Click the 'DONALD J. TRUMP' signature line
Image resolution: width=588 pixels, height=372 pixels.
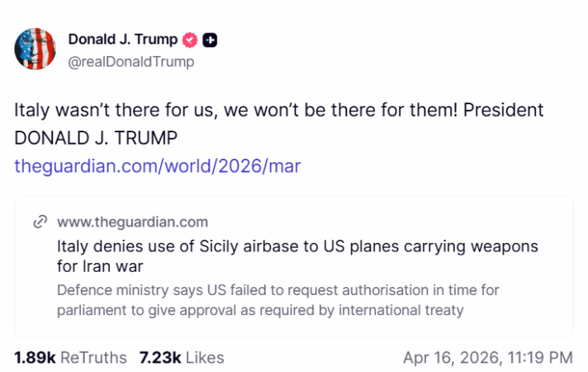(x=95, y=138)
